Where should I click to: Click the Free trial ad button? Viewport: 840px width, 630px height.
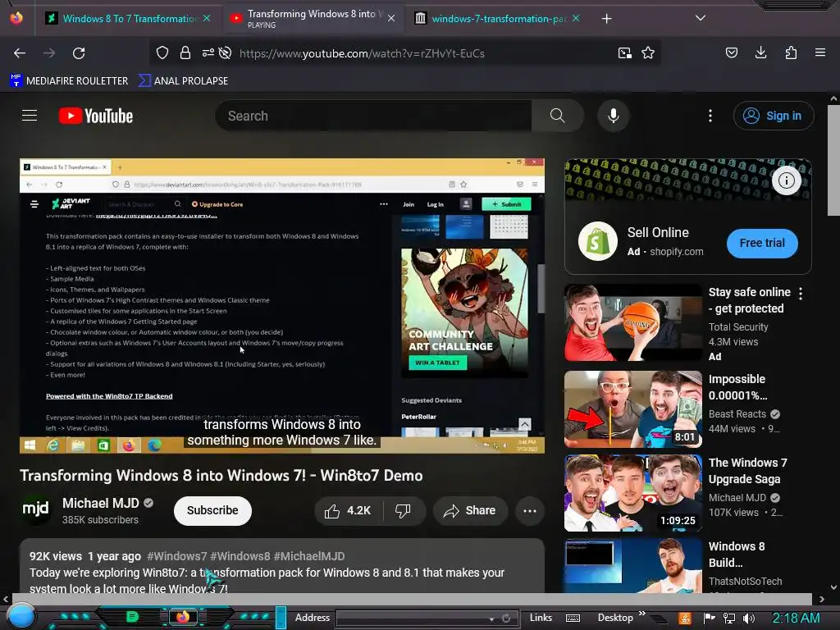(762, 243)
